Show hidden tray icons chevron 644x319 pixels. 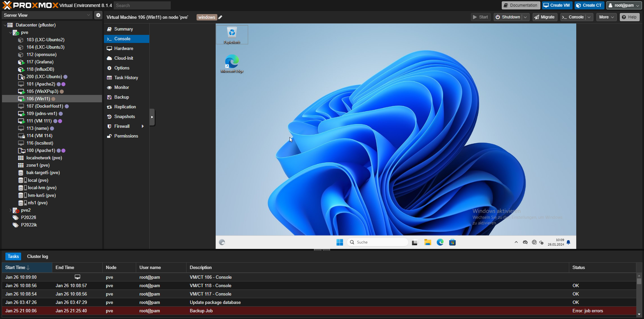[x=516, y=242]
